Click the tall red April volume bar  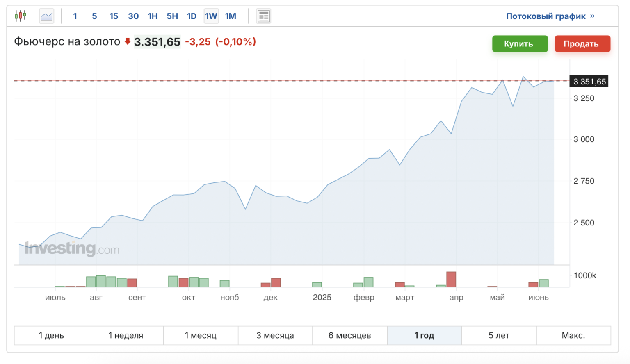[451, 279]
